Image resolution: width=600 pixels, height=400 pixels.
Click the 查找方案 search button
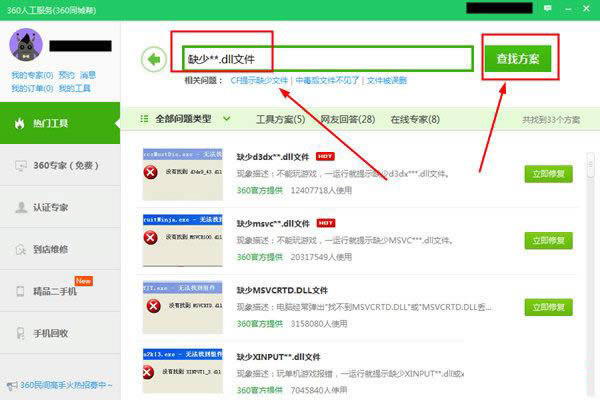(517, 60)
